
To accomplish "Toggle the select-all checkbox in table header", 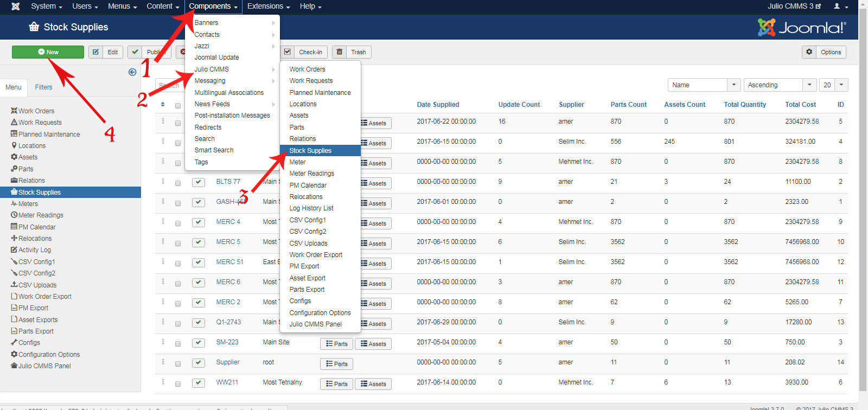I will pos(178,105).
